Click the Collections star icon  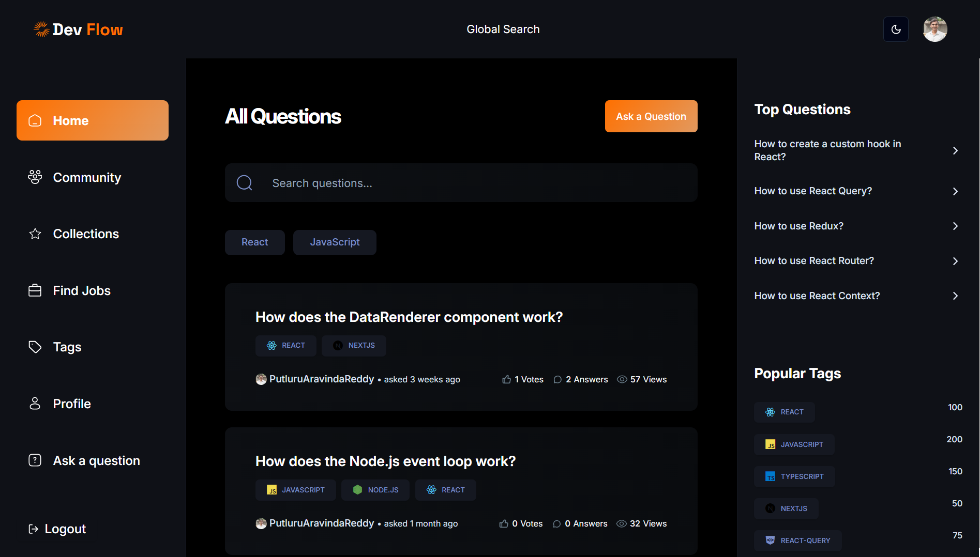point(35,234)
